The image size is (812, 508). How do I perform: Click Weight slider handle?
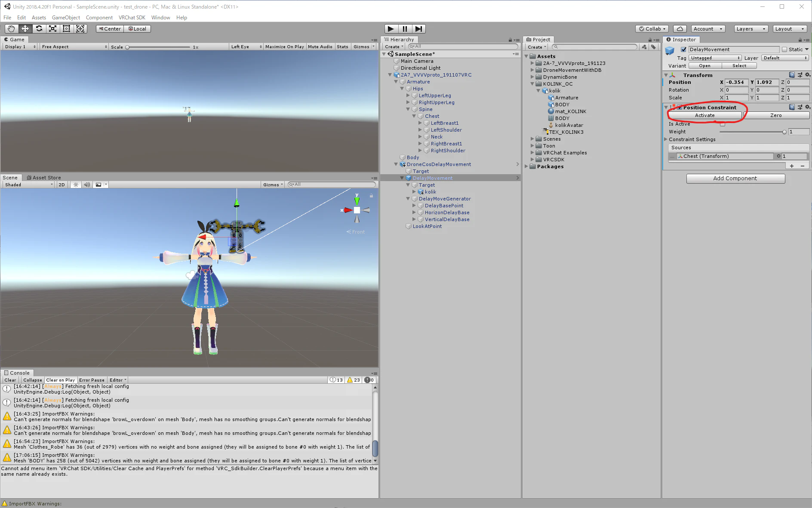click(784, 132)
